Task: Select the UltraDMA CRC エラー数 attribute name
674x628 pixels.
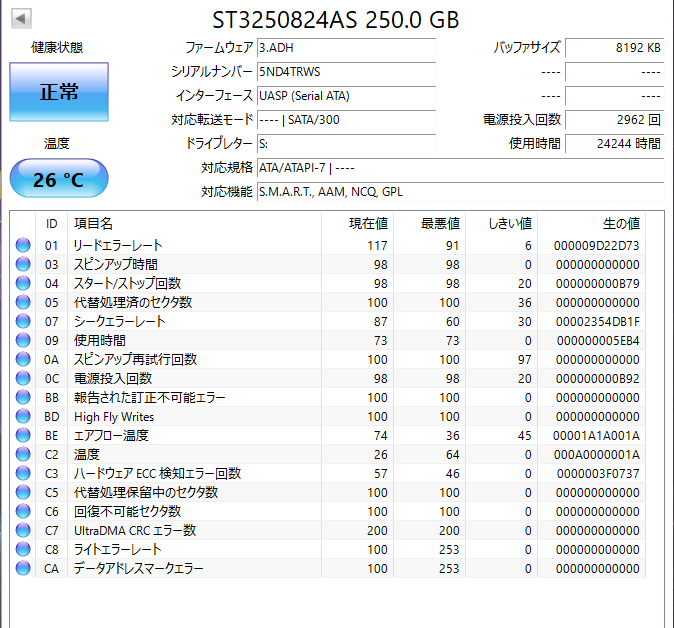Action: point(135,530)
